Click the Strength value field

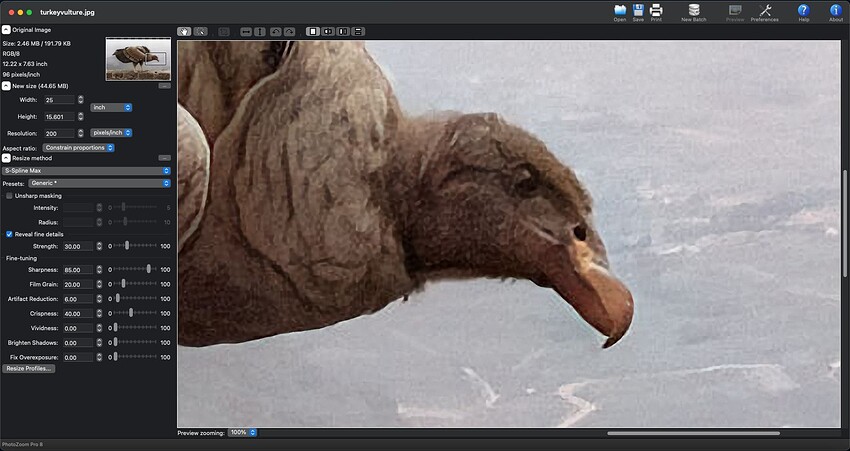78,246
